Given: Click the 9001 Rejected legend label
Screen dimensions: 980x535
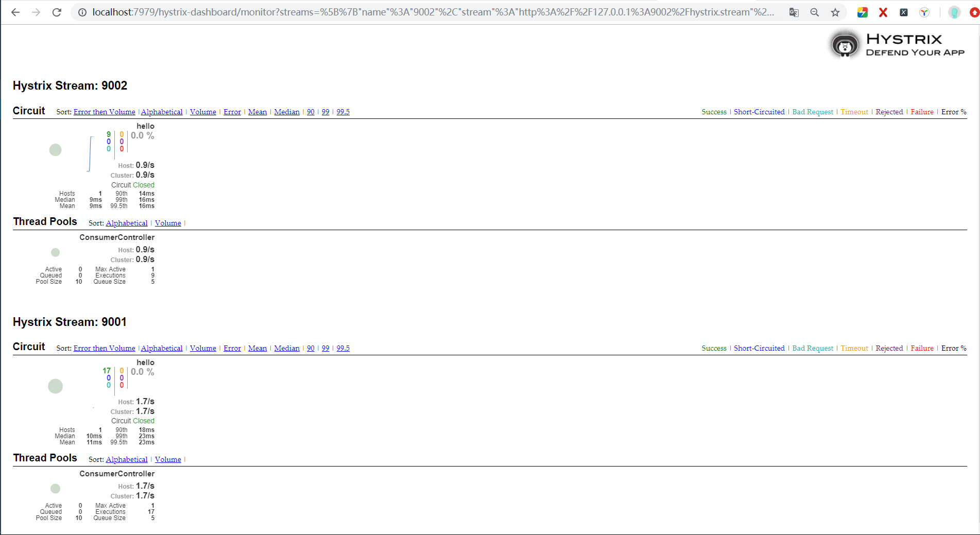Looking at the screenshot, I should 889,348.
